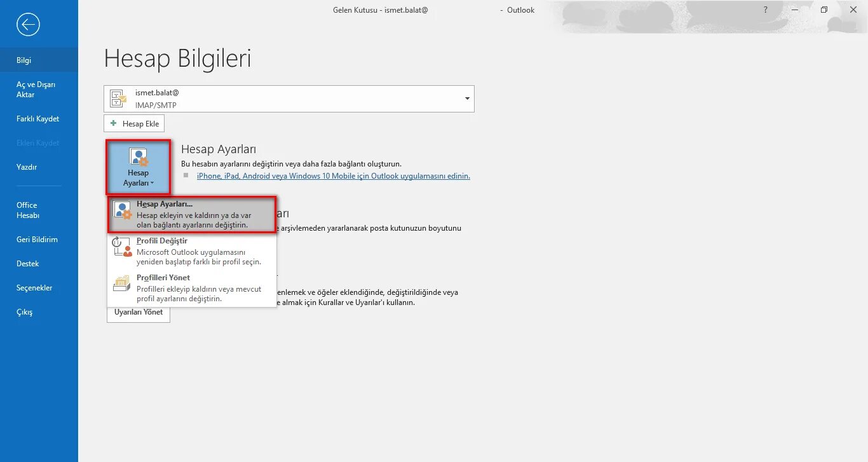Open the Bilgi tab in sidebar
This screenshot has height=462, width=868.
pyautogui.click(x=39, y=60)
